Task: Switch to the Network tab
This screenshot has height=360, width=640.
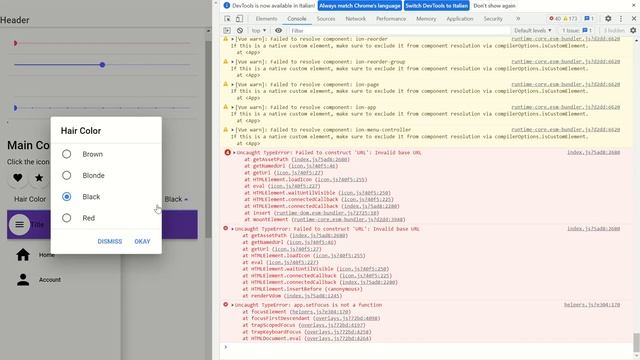Action: coord(356,19)
